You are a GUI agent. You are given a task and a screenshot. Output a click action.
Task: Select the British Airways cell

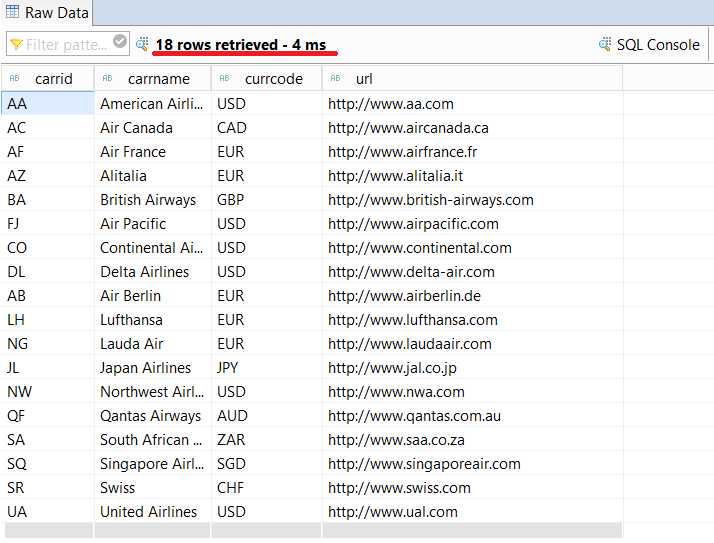tap(153, 200)
